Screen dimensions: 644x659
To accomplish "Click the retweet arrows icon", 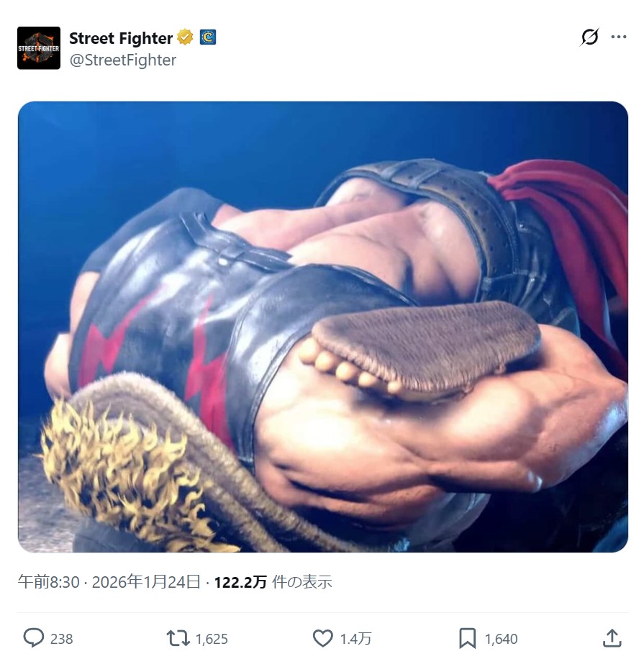I will 178,638.
